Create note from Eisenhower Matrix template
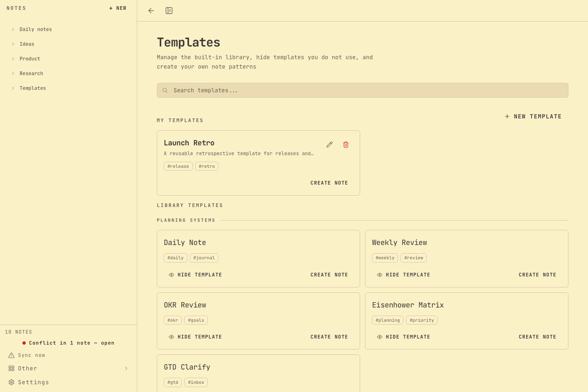Image resolution: width=588 pixels, height=392 pixels. [x=537, y=337]
